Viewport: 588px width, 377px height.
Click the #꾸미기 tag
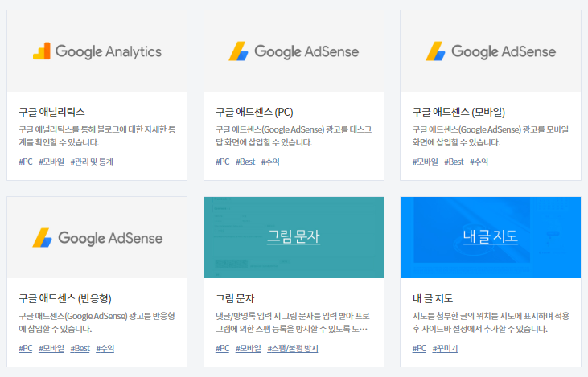(445, 349)
